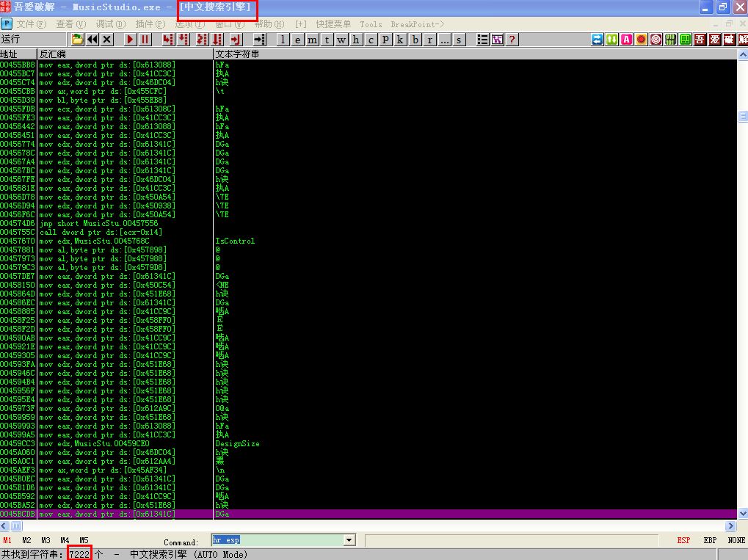
Task: Close program with the X toolbar icon
Action: click(107, 40)
